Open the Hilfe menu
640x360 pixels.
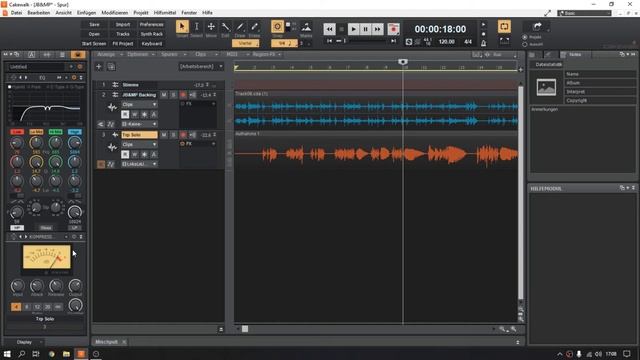click(x=207, y=13)
